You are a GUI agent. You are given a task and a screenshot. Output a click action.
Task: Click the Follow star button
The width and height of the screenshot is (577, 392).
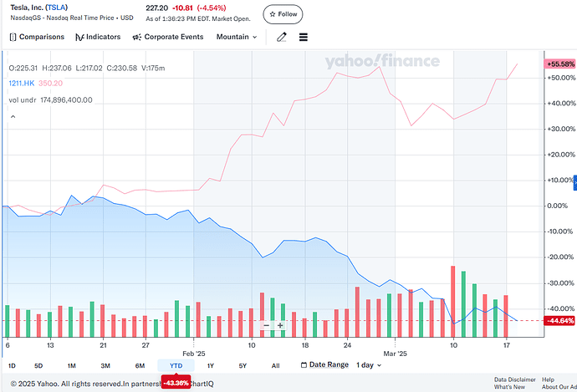pos(283,14)
